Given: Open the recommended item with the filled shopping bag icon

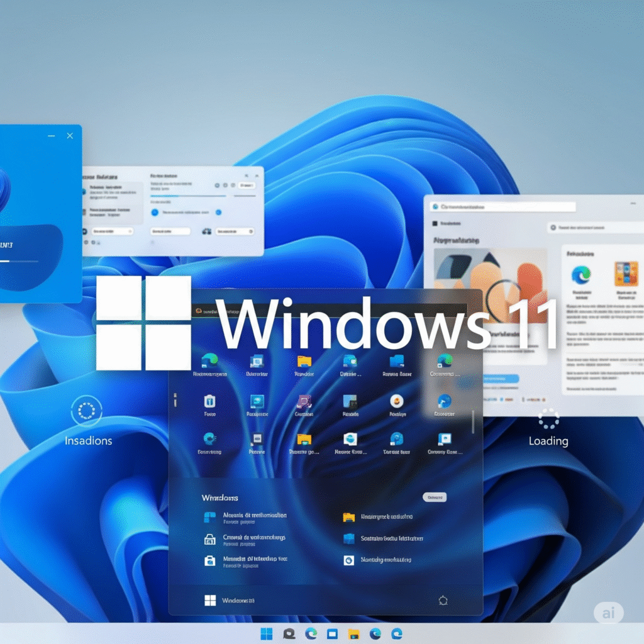Looking at the screenshot, I should (246, 562).
